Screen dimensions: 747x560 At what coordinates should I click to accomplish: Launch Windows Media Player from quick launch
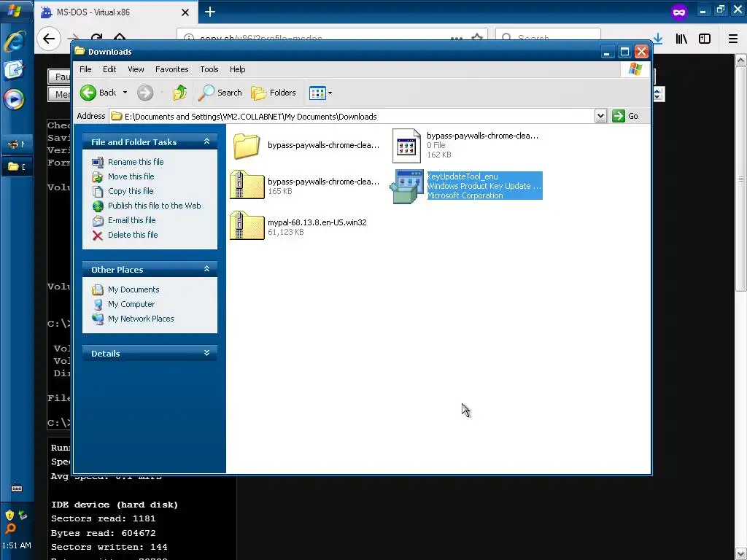pyautogui.click(x=14, y=99)
